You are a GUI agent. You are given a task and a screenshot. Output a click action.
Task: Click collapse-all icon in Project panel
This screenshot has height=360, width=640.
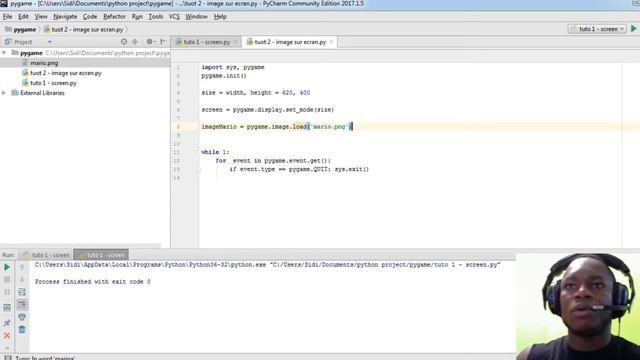coord(135,42)
